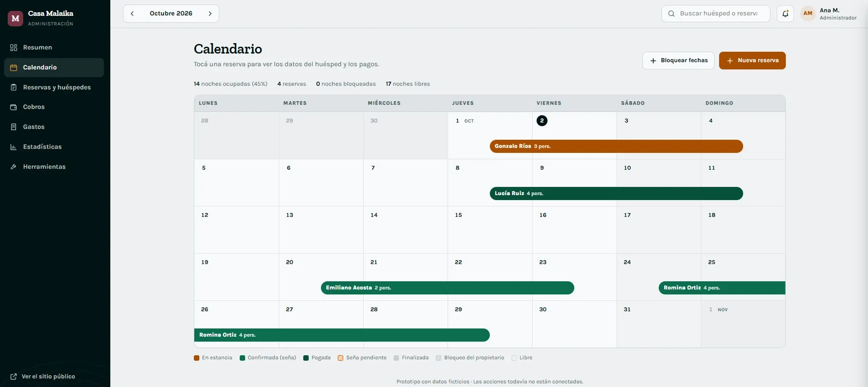Click the Resumen grid icon

14,48
